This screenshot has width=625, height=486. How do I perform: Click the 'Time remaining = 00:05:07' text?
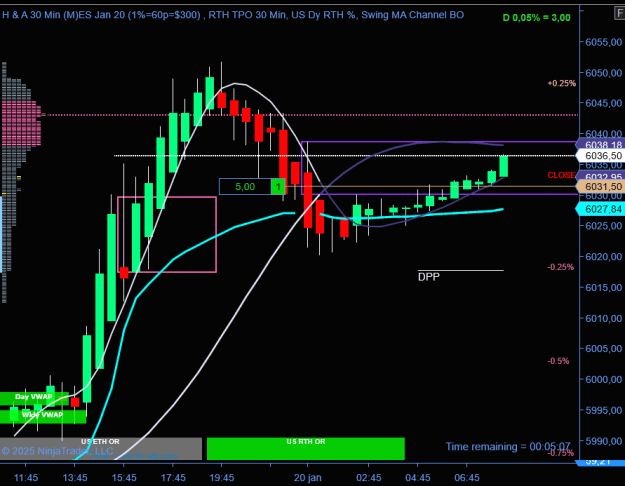click(x=508, y=447)
